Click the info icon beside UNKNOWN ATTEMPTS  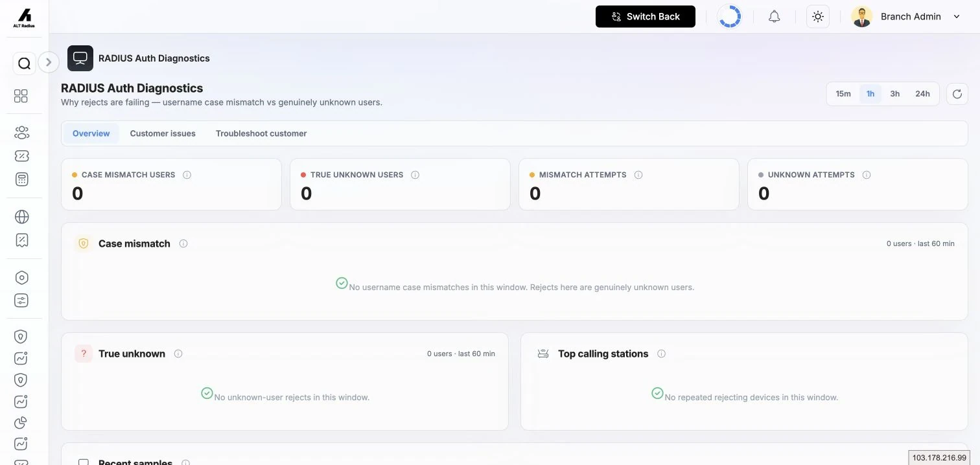coord(867,175)
